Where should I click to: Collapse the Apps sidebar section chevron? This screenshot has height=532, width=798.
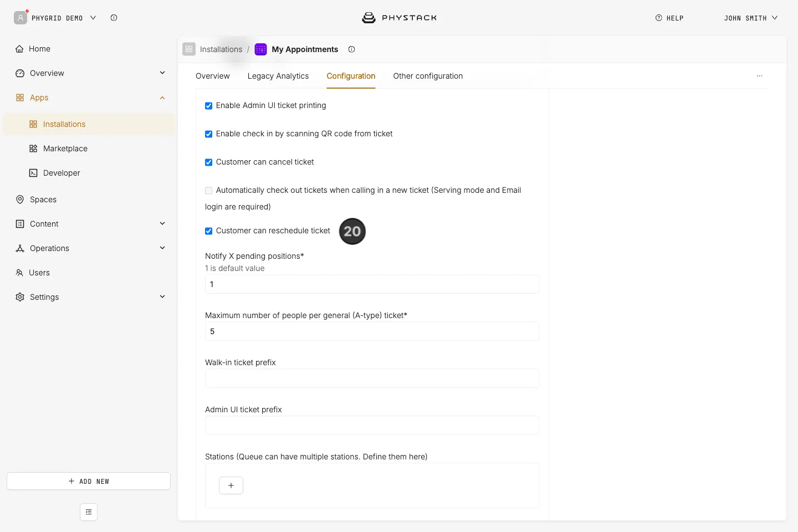coord(162,98)
